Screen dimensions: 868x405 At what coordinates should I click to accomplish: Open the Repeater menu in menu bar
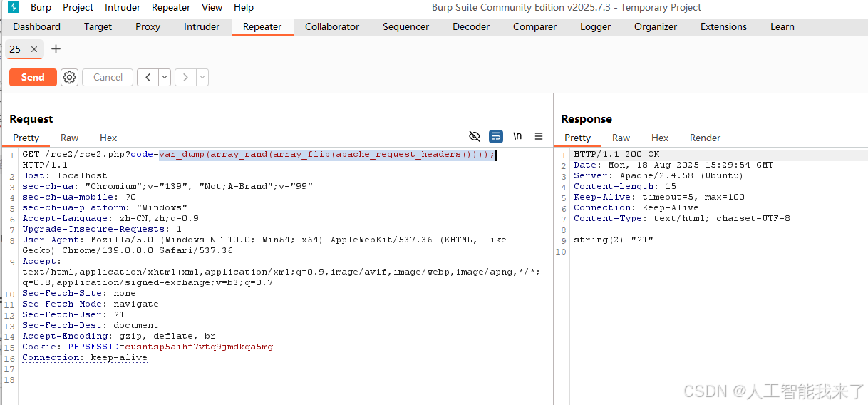[171, 7]
